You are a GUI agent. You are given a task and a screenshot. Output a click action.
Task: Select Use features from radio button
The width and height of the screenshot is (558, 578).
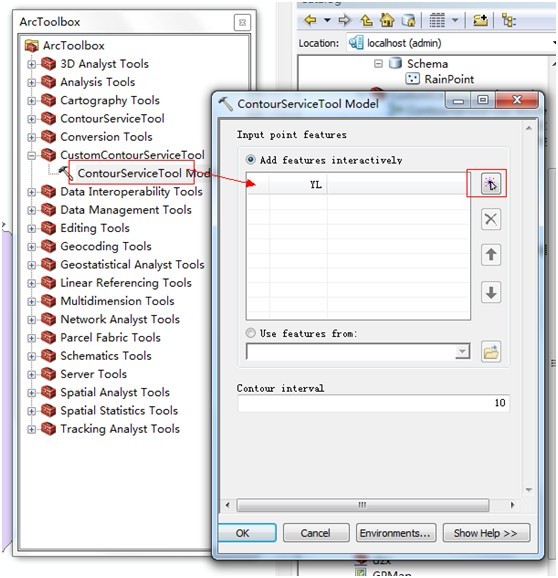[x=251, y=333]
